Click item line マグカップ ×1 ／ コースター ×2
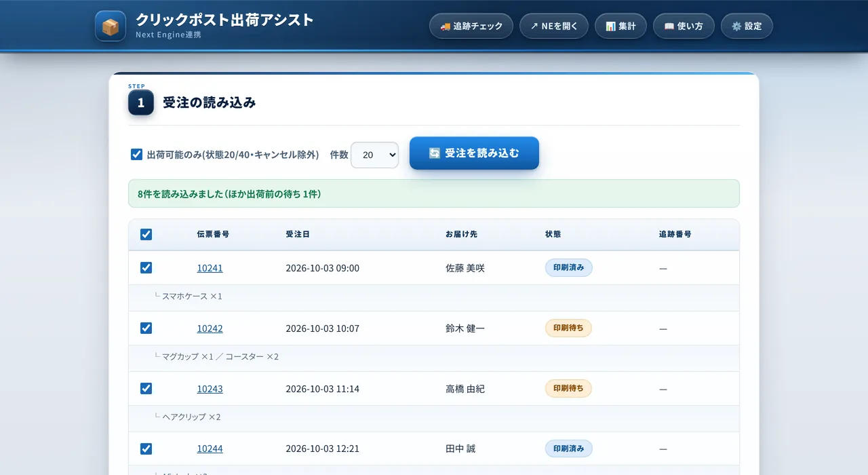Viewport: 868px width, 475px height. click(220, 357)
